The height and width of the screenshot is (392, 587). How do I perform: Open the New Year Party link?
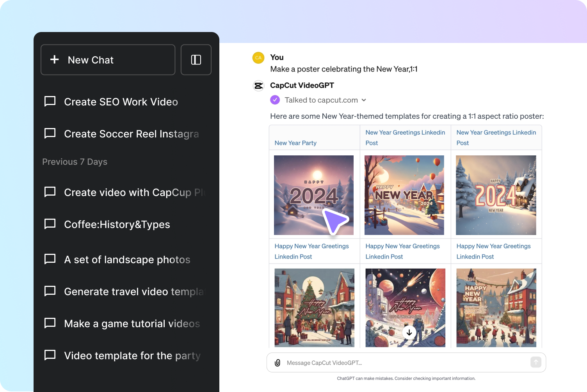295,143
